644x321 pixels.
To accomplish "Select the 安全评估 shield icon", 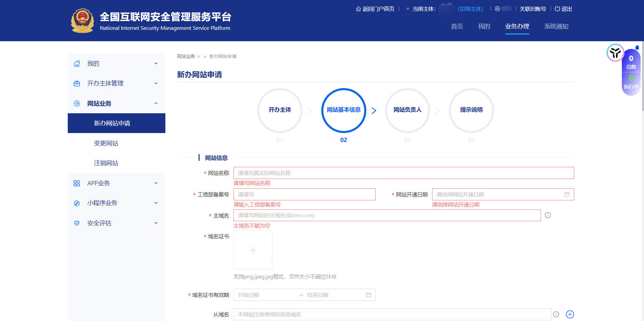I will tap(77, 223).
